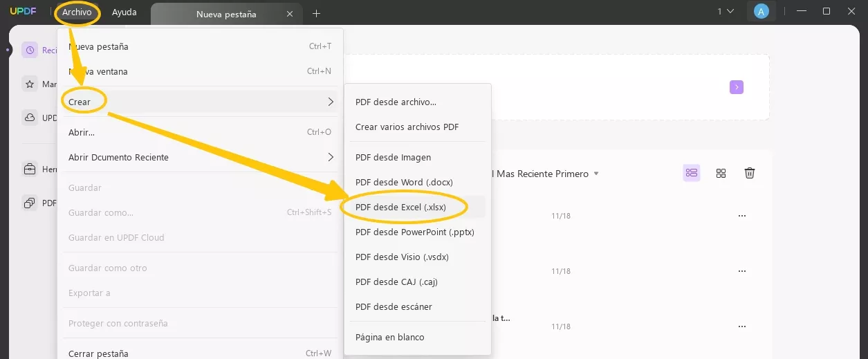Select PDF desde archivo...
This screenshot has width=868, height=359.
tap(417, 102)
